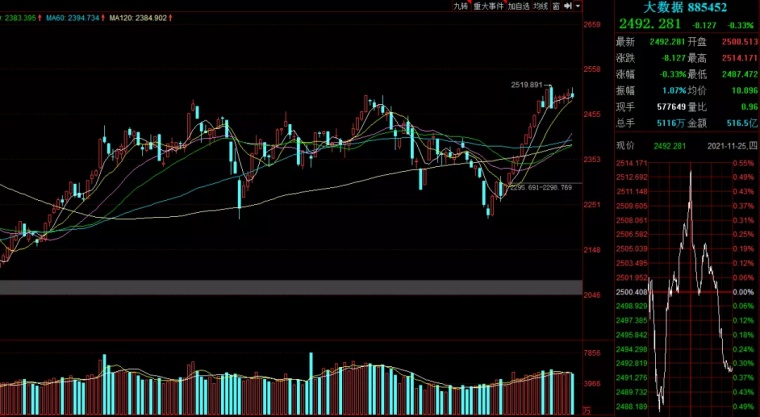Click the 2519.891 high price marker
The image size is (760, 417).
(x=527, y=85)
